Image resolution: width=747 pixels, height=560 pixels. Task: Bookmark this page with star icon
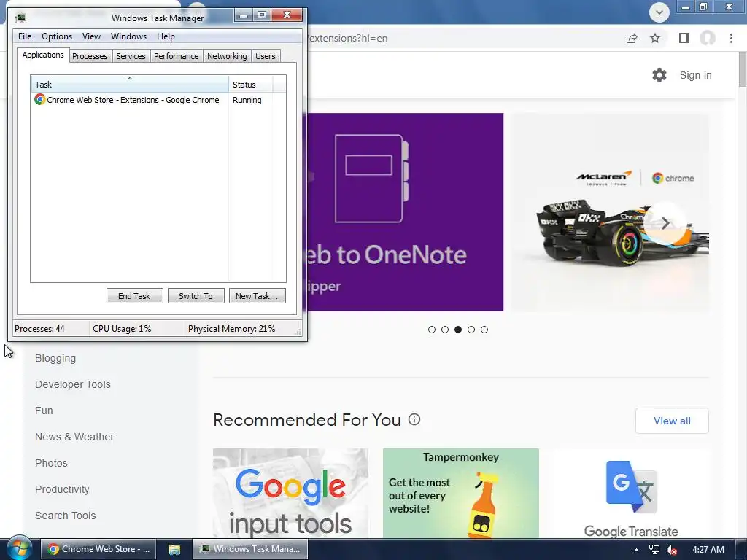[655, 38]
